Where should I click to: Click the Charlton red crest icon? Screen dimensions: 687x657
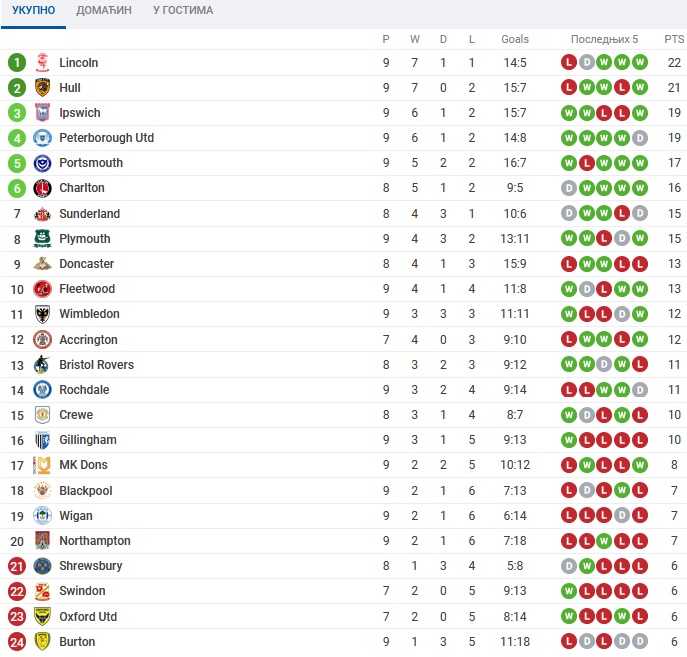click(42, 188)
